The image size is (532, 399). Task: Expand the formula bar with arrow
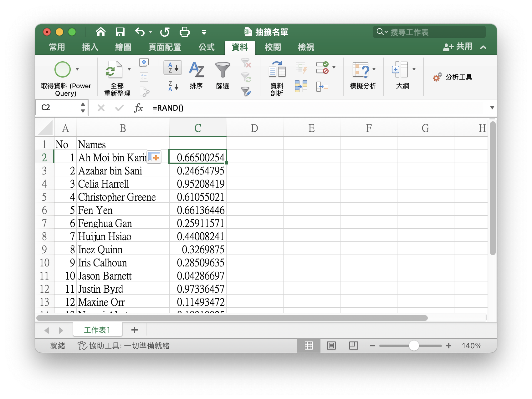point(492,108)
